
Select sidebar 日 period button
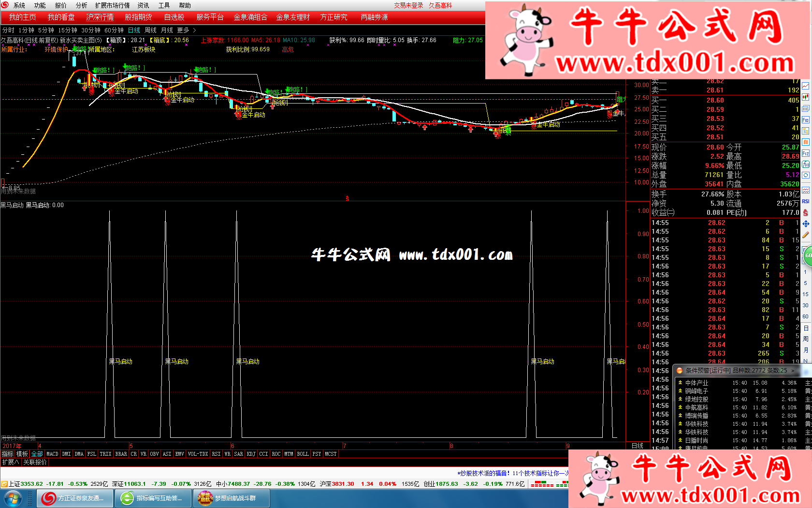[x=806, y=328]
